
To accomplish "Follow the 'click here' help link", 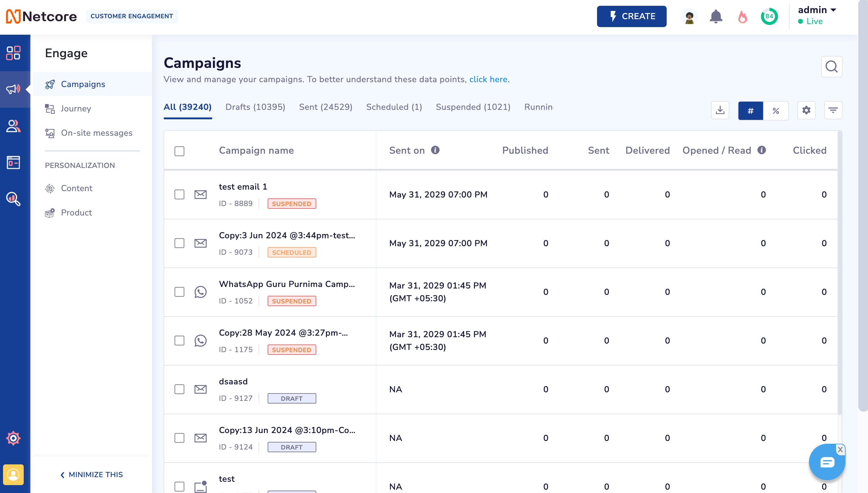I will tap(489, 79).
